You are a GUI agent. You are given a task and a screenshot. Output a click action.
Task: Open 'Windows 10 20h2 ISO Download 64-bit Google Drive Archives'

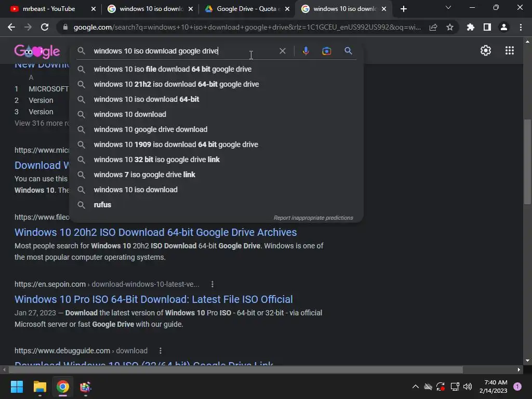155,232
